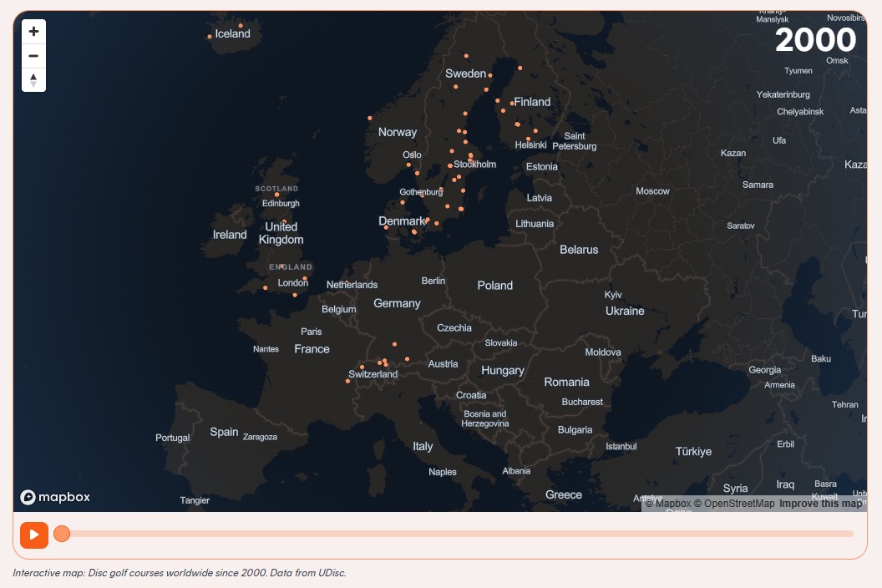Reset map bearing with compass button
This screenshot has height=588, width=882.
coord(33,80)
